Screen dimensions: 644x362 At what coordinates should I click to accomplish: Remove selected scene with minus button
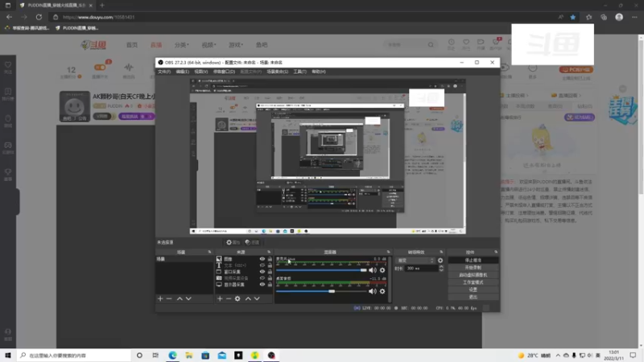click(x=169, y=298)
